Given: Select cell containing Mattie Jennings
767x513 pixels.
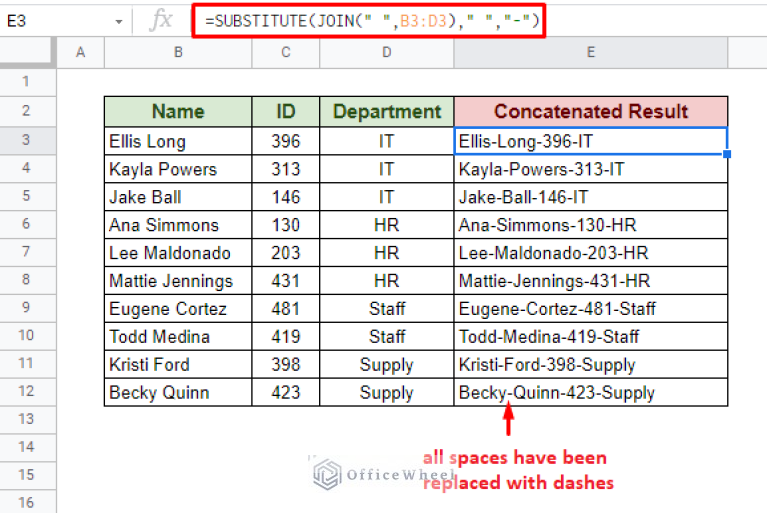Looking at the screenshot, I should [178, 281].
